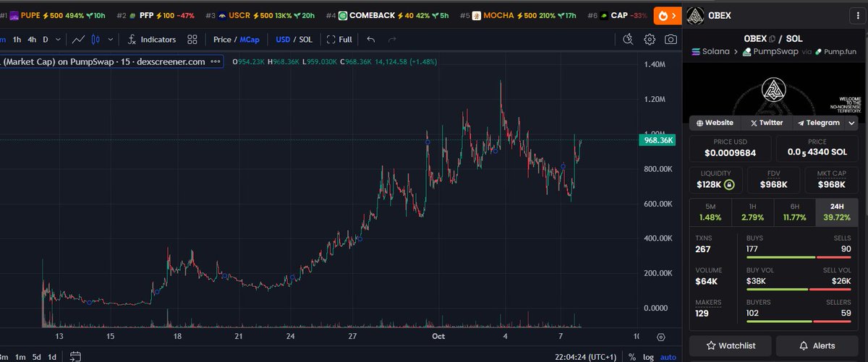This screenshot has width=868, height=362.
Task: Select the 24H stats tab
Action: (837, 212)
